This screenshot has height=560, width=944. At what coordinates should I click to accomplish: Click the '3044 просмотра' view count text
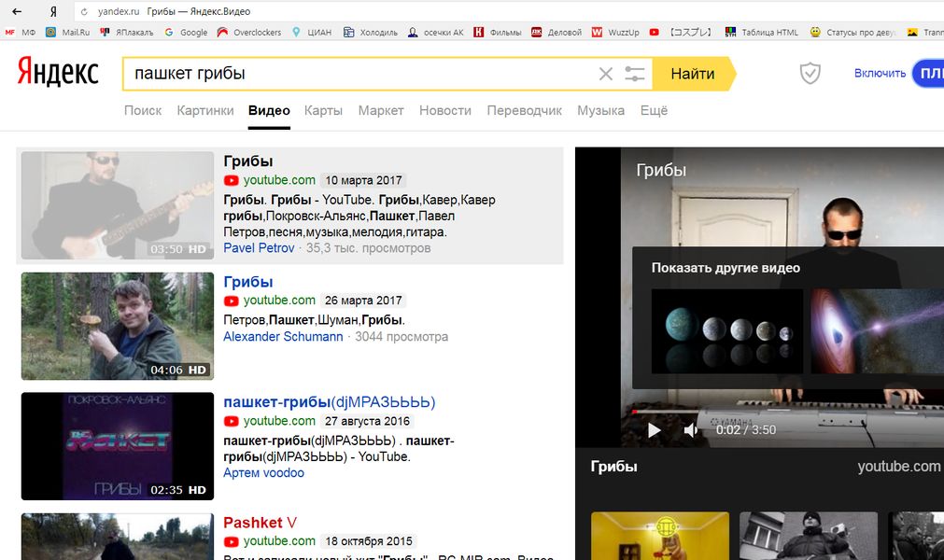tap(402, 337)
